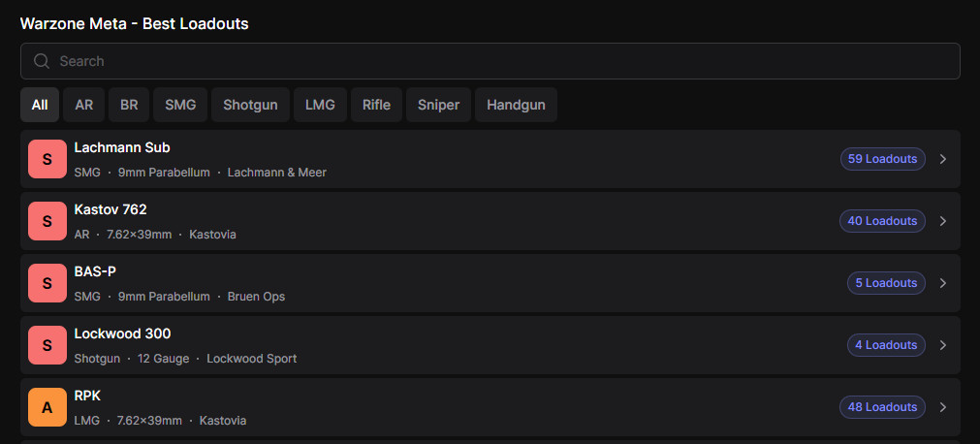This screenshot has height=444, width=980.
Task: Click the S tier badge beside BAS-P
Action: [47, 283]
